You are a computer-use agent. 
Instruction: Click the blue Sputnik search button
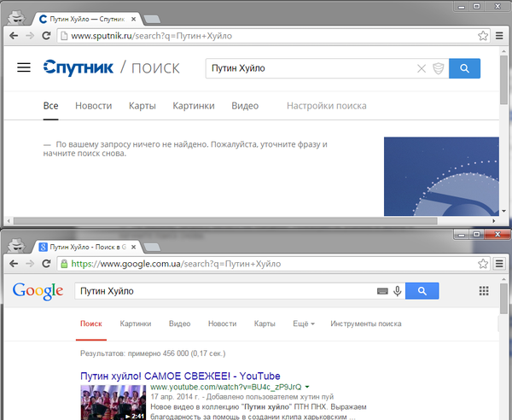coord(465,68)
